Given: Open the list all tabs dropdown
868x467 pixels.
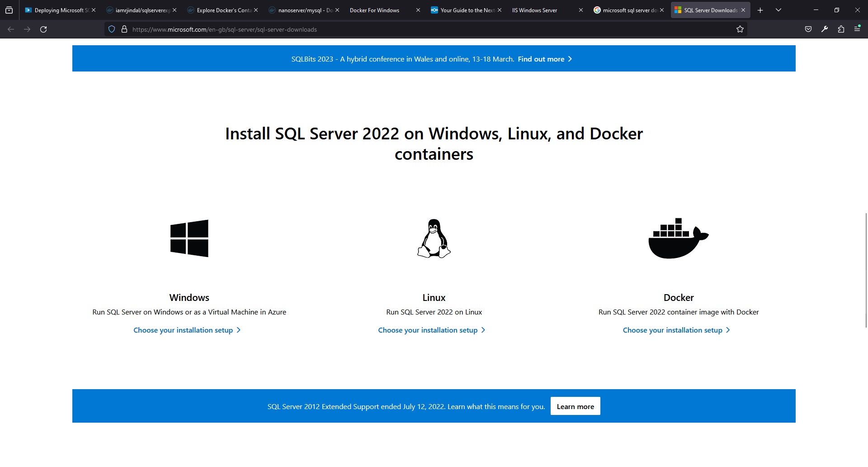Looking at the screenshot, I should (778, 10).
